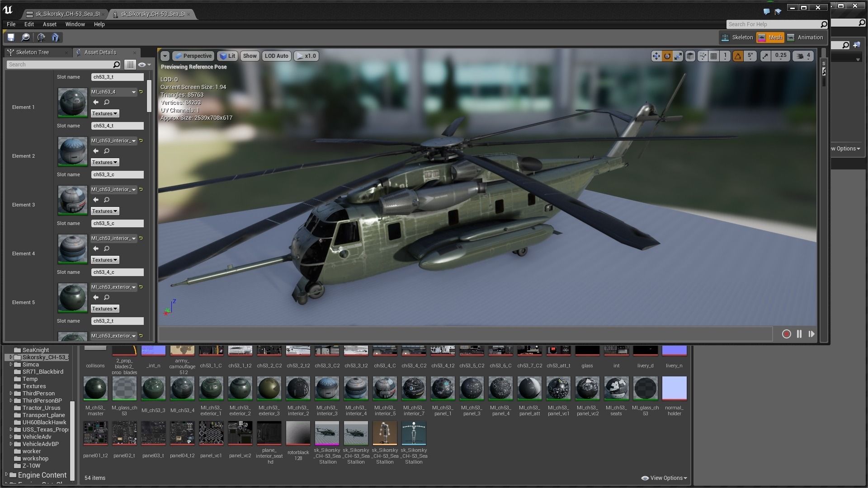Click the Search For Help field
868x488 pixels.
coord(777,24)
